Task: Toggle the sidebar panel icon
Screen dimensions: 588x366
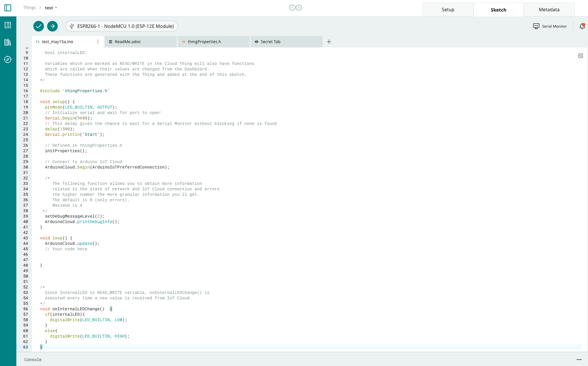Action: point(8,8)
